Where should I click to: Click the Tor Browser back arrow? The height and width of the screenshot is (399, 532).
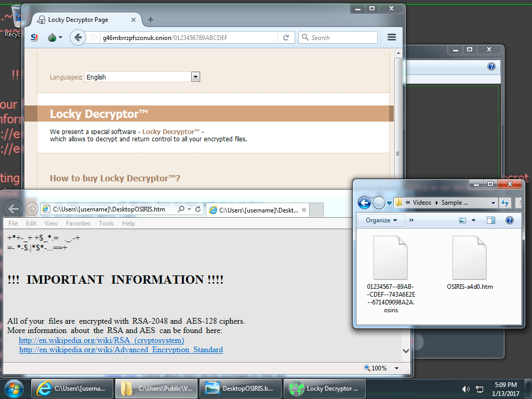click(x=77, y=37)
